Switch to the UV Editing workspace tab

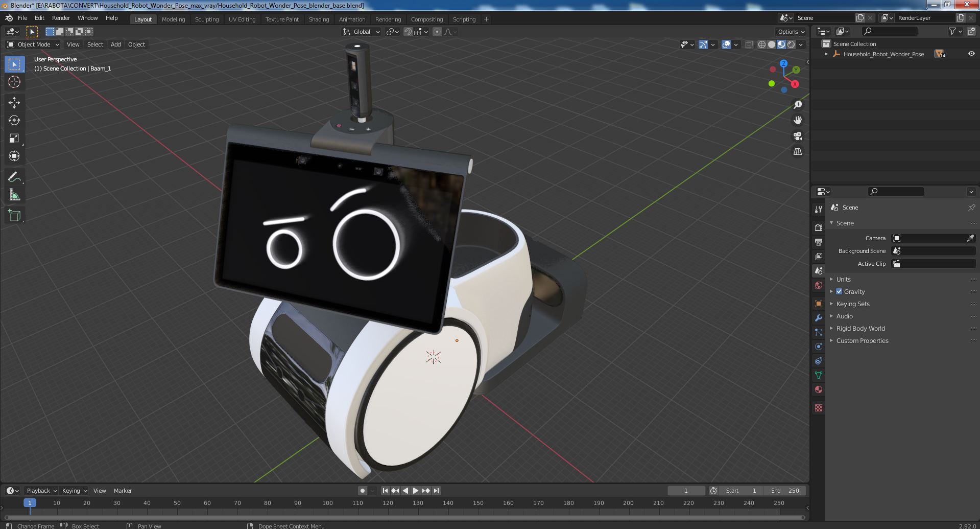pos(242,19)
